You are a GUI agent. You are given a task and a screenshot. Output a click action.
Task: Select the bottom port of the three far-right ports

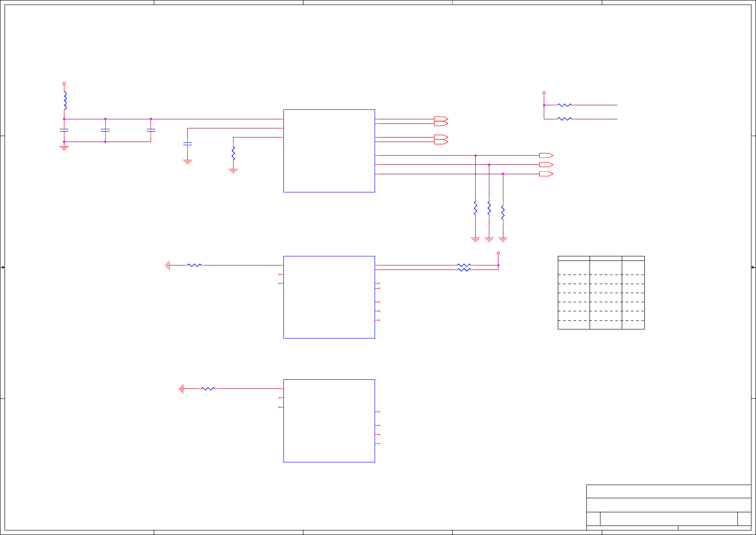tap(546, 174)
